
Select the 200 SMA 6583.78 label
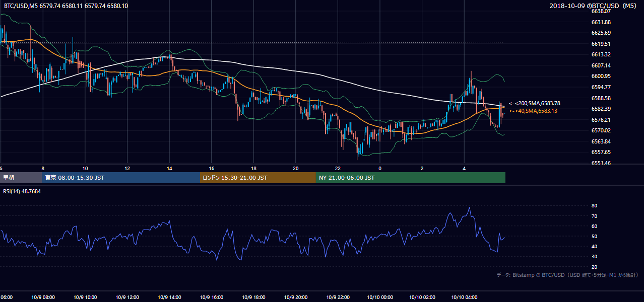(x=535, y=103)
